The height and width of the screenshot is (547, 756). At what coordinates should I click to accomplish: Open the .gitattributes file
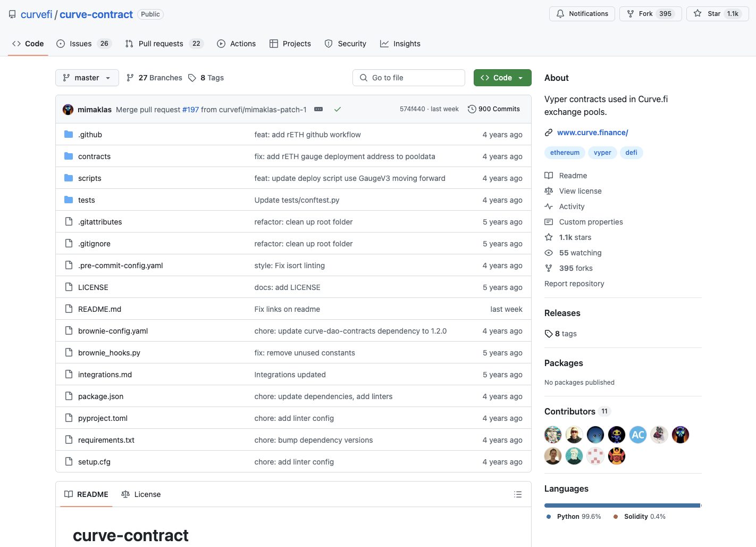pyautogui.click(x=100, y=222)
